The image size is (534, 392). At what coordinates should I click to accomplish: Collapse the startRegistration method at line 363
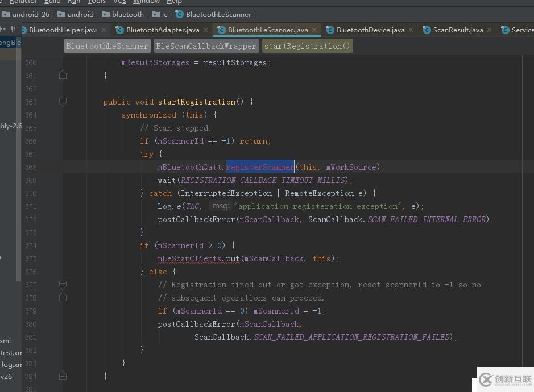63,101
